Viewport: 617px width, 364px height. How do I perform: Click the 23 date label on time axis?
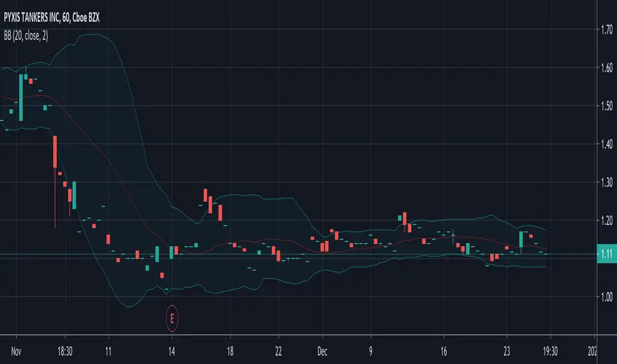coord(507,351)
